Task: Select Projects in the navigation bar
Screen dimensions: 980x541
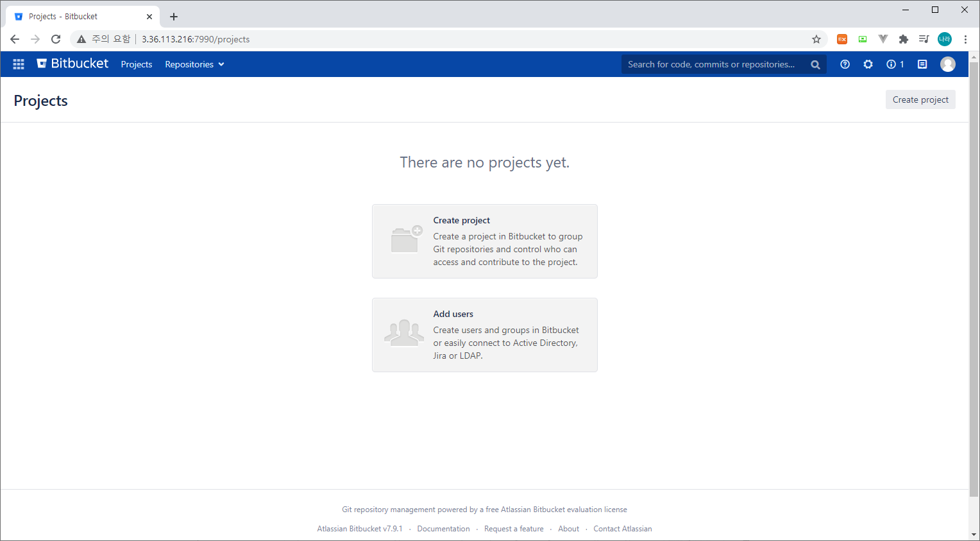Action: [x=136, y=64]
